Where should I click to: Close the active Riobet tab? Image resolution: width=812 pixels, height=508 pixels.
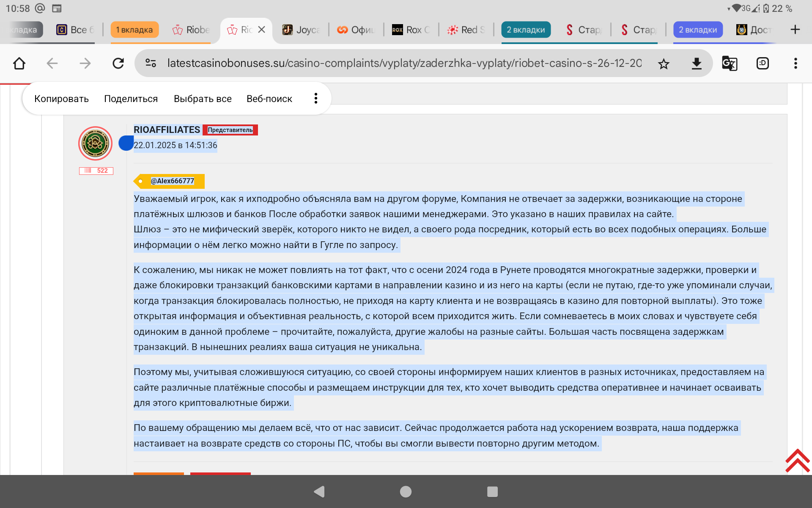(262, 30)
